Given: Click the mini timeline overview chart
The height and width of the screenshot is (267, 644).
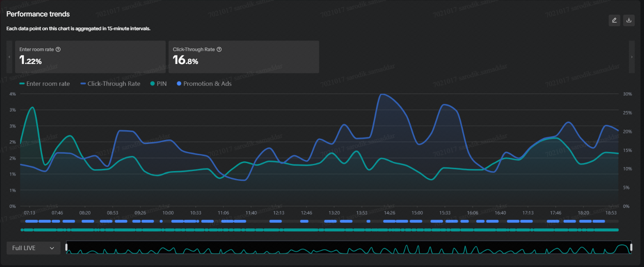Looking at the screenshot, I should [349, 248].
